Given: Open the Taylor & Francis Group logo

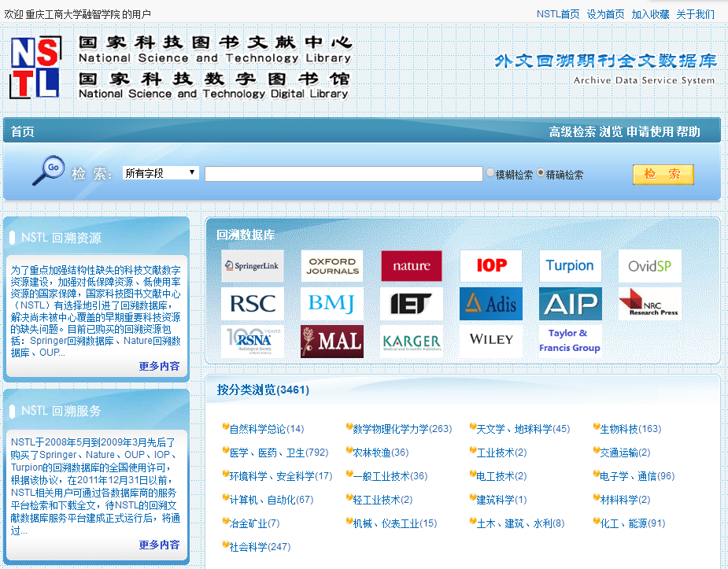Looking at the screenshot, I should tap(570, 341).
